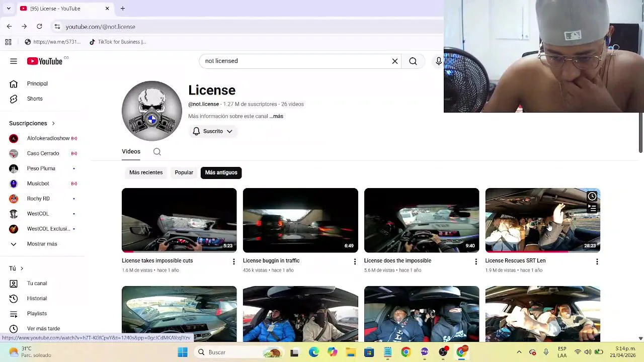Open TikTok for Business bookmark

point(118,42)
